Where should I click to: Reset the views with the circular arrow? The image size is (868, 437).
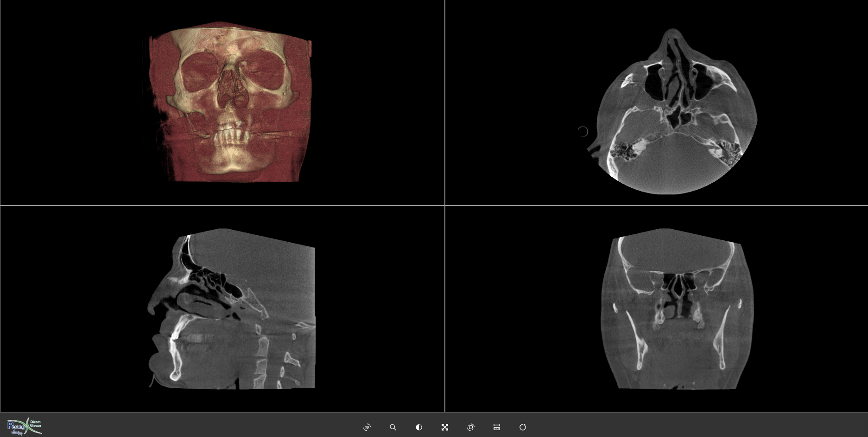point(523,427)
